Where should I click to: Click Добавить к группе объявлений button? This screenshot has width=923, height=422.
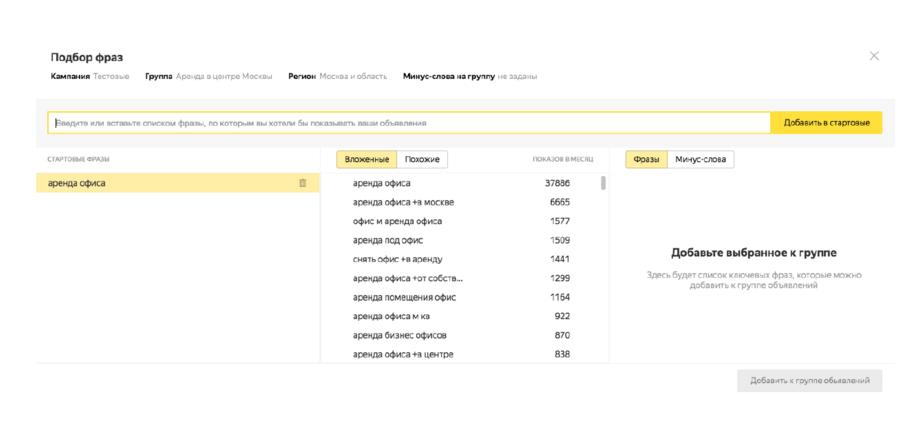(809, 381)
